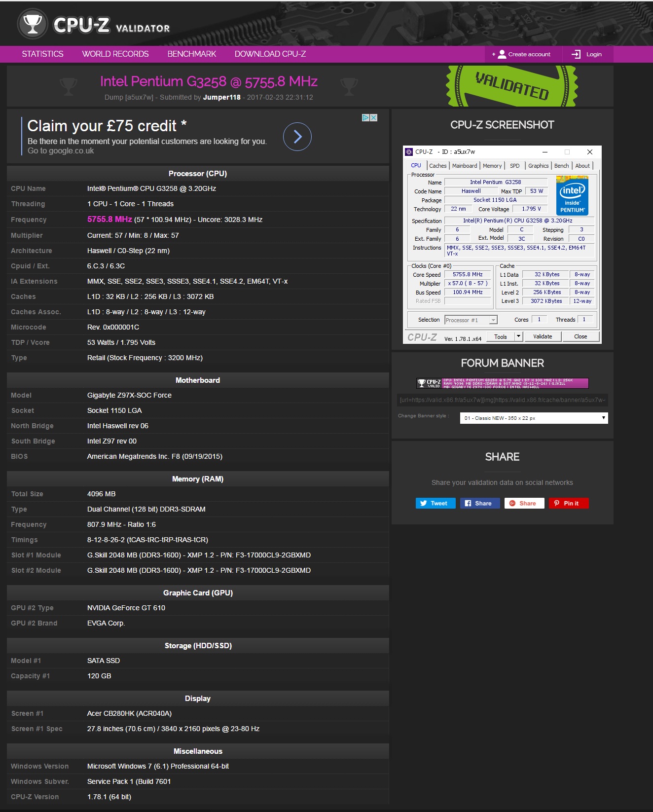Open the Processor #1 selection dropdown

coord(471,320)
